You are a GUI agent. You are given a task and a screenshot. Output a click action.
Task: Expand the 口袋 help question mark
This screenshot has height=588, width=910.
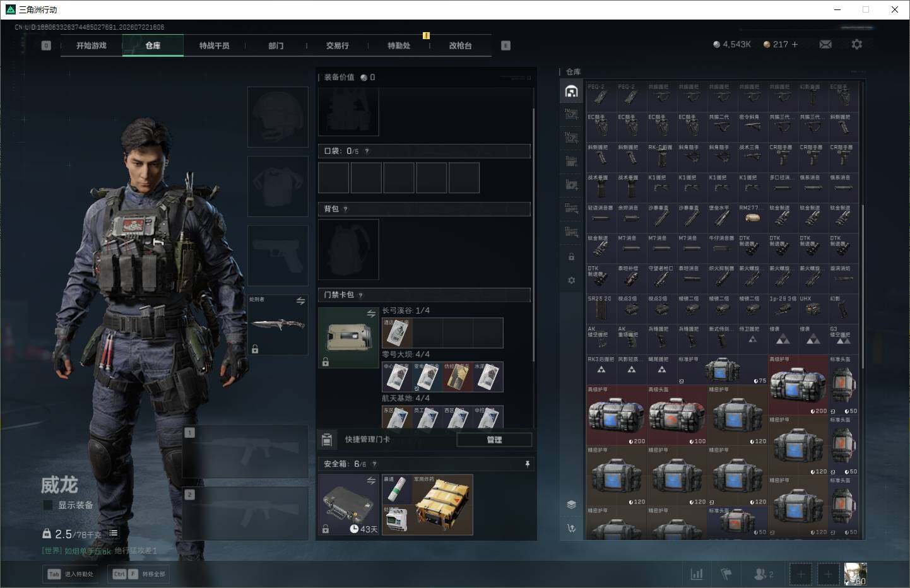tap(367, 151)
